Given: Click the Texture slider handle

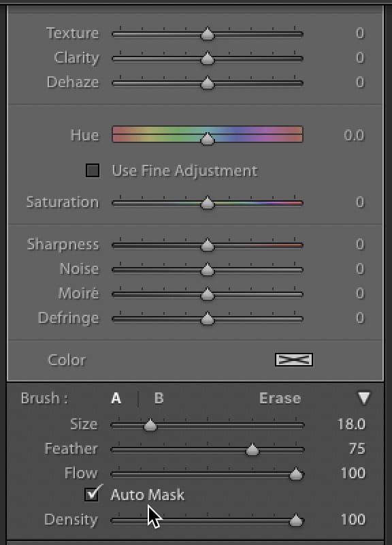Looking at the screenshot, I should tap(208, 34).
